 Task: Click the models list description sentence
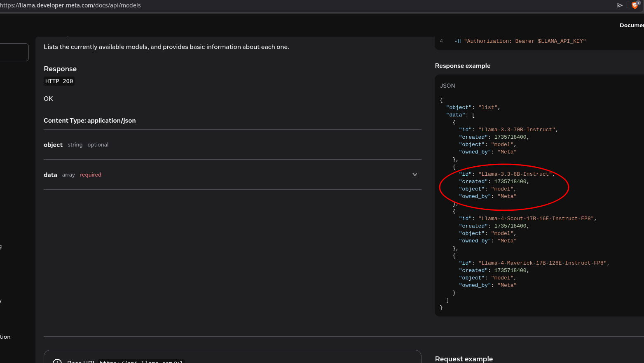[166, 47]
